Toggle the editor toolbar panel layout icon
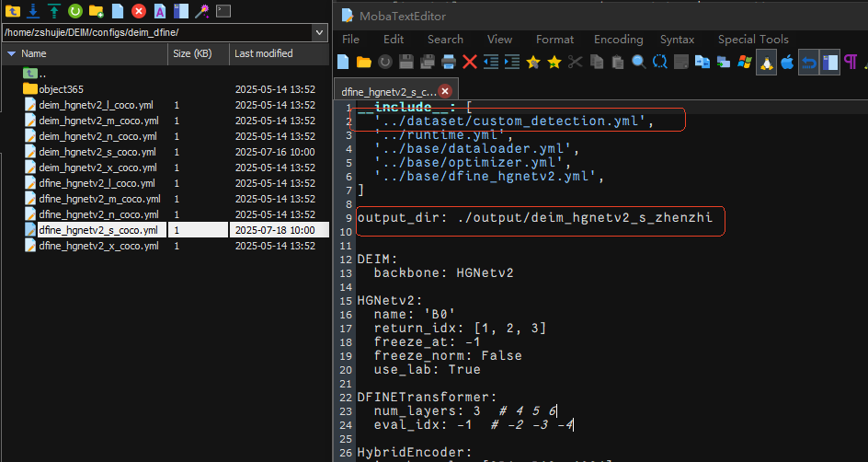Viewport: 868px width, 462px height. coord(829,62)
